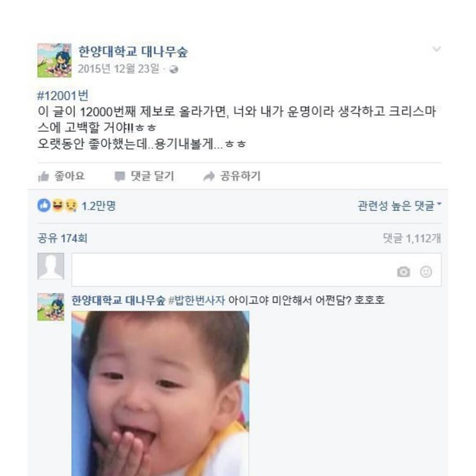Open the laughing baby photo in the comment
Viewport: 476px width, 476px height.
160,393
